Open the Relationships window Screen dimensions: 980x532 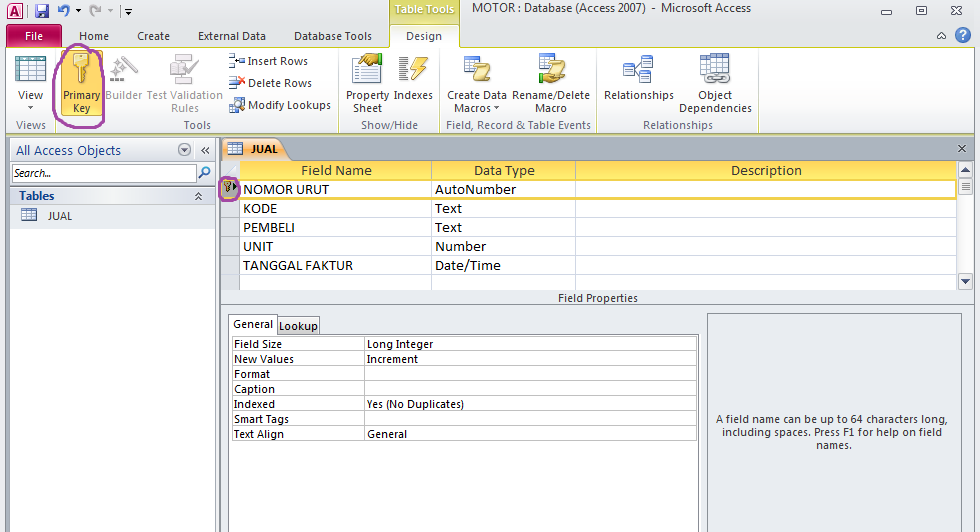coord(639,79)
